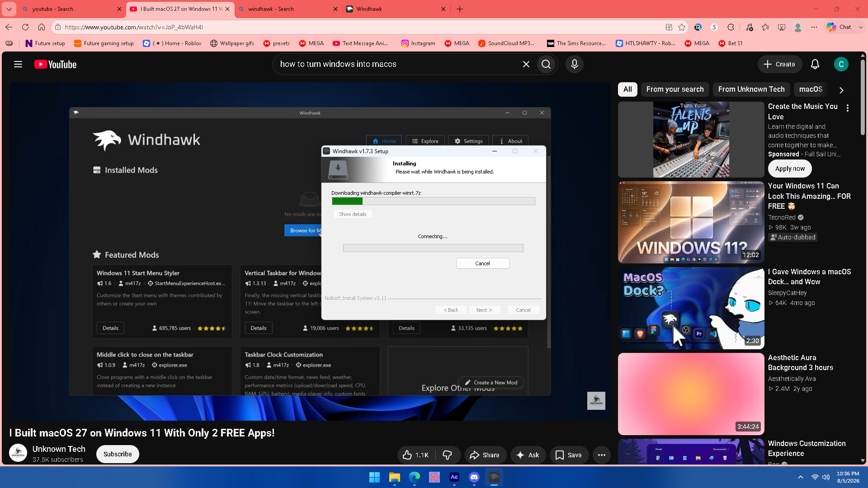Open the Instagram bookmark
This screenshot has height=488, width=868.
point(418,43)
